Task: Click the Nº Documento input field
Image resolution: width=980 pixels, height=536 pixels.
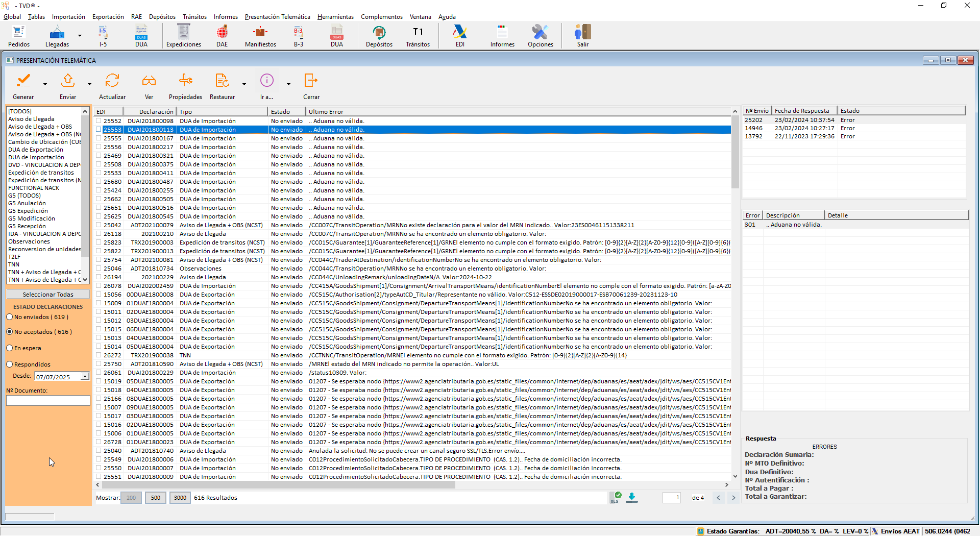Action: pos(48,401)
